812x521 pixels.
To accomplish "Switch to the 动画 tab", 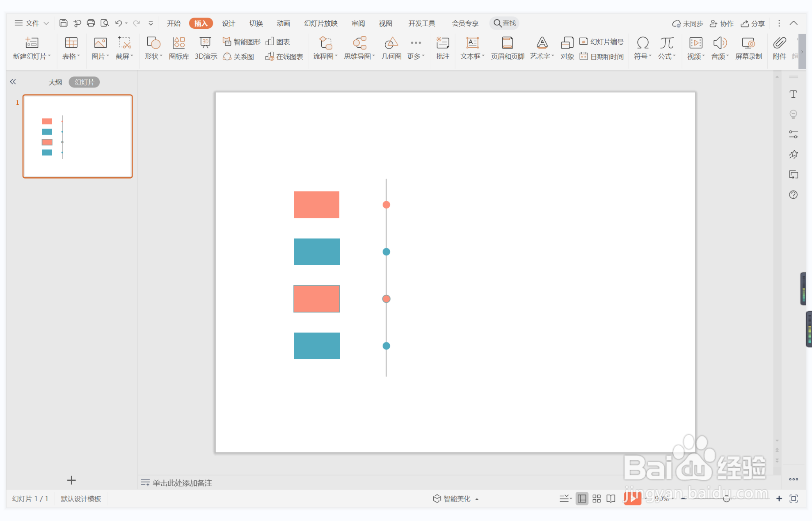I will click(283, 23).
